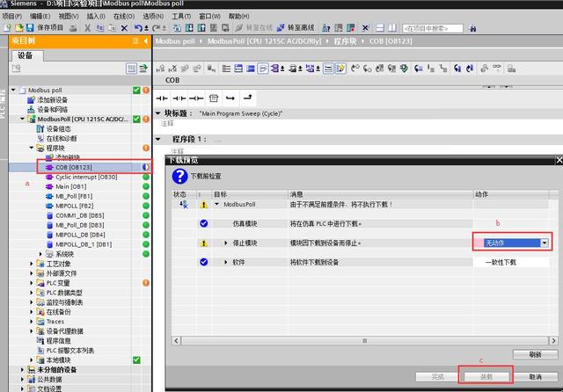The width and height of the screenshot is (563, 392).
Task: Expand the 系统块 folder
Action: pos(40,254)
